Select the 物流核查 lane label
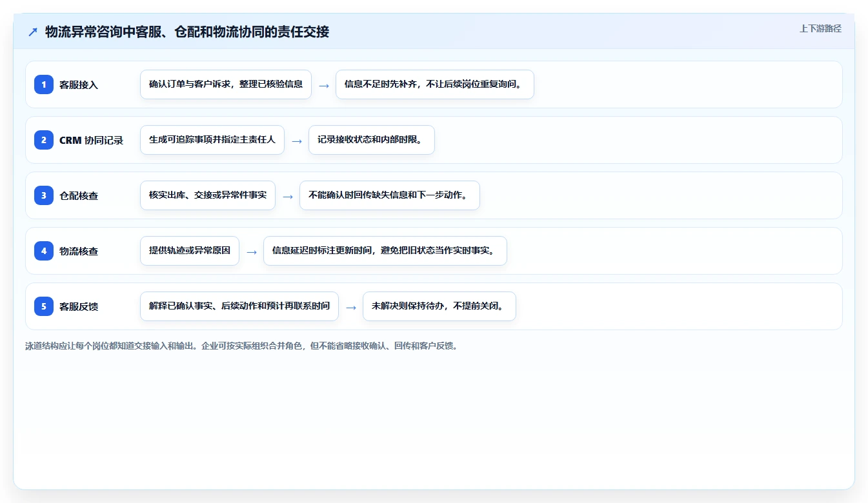 coord(79,251)
